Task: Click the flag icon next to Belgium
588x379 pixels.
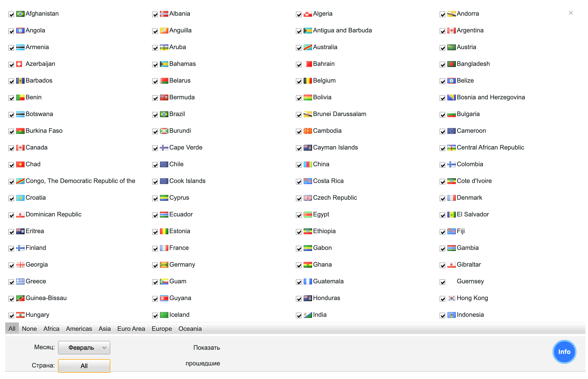Action: [x=308, y=81]
